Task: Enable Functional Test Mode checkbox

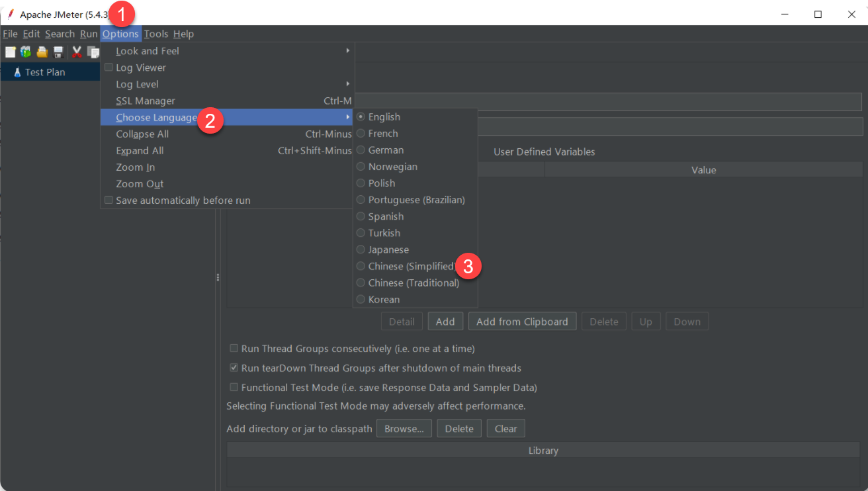Action: (x=234, y=388)
